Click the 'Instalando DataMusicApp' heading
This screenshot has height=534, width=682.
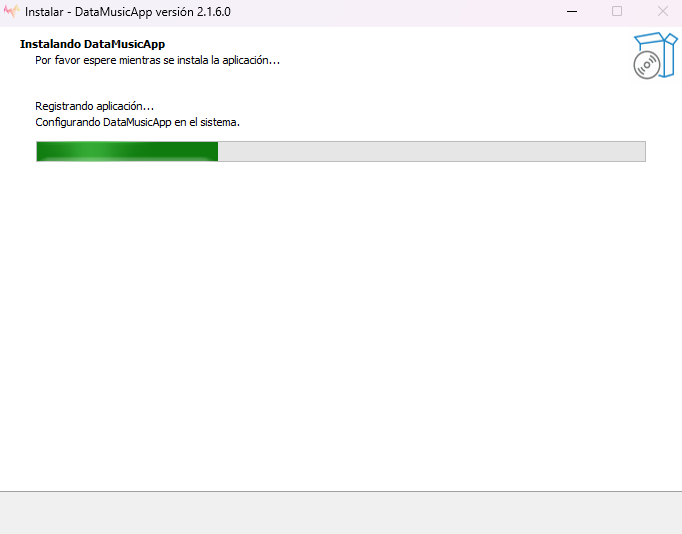tap(92, 44)
